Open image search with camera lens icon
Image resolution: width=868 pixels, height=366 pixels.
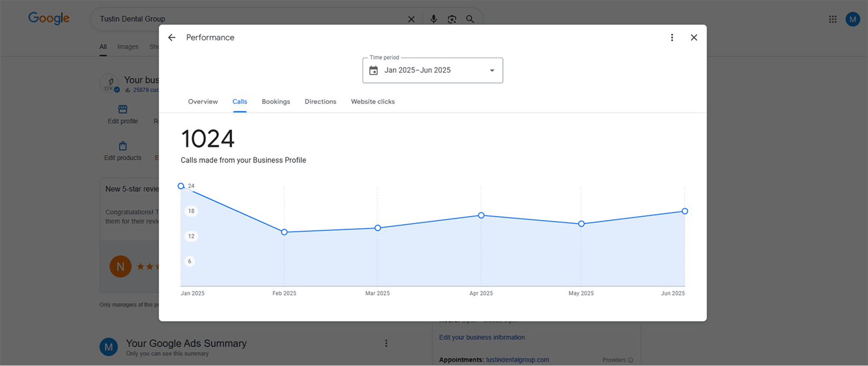[x=452, y=19]
